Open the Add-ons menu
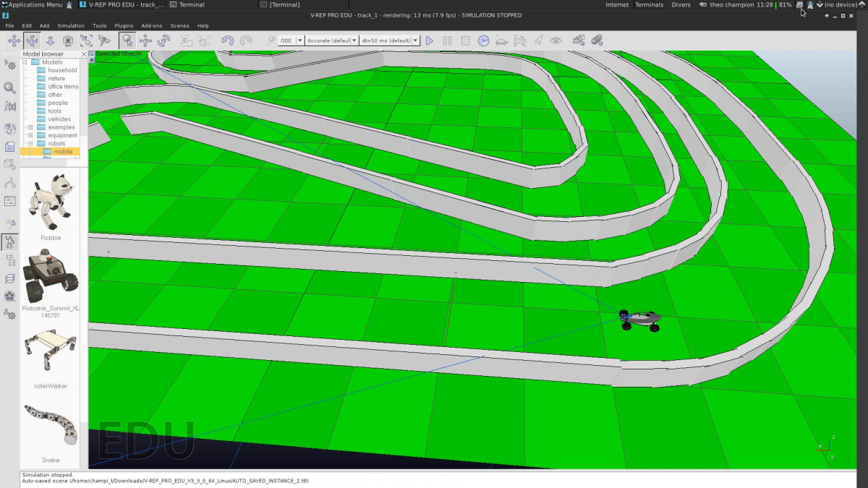The height and width of the screenshot is (488, 868). pyautogui.click(x=152, y=26)
